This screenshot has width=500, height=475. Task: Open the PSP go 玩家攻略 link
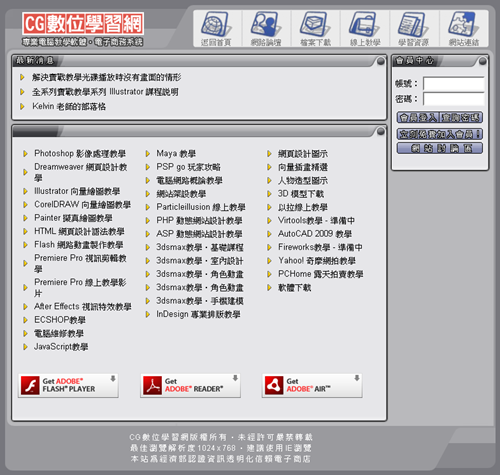coord(188,167)
